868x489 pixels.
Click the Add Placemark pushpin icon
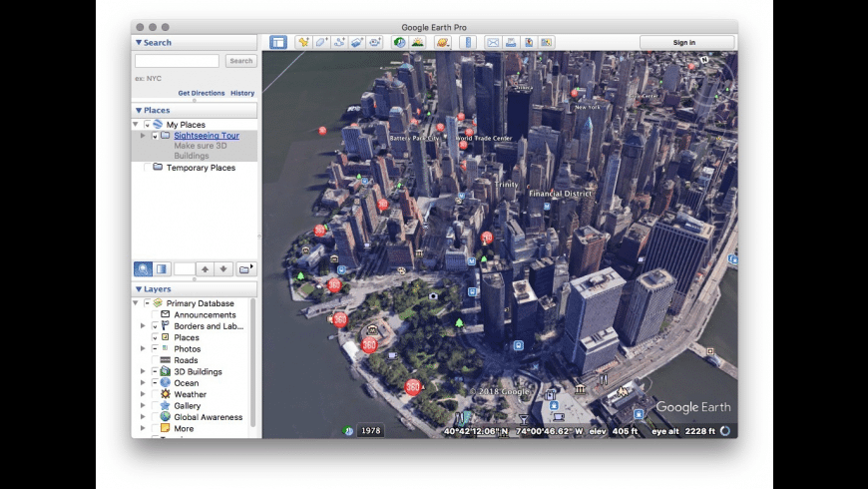[303, 42]
